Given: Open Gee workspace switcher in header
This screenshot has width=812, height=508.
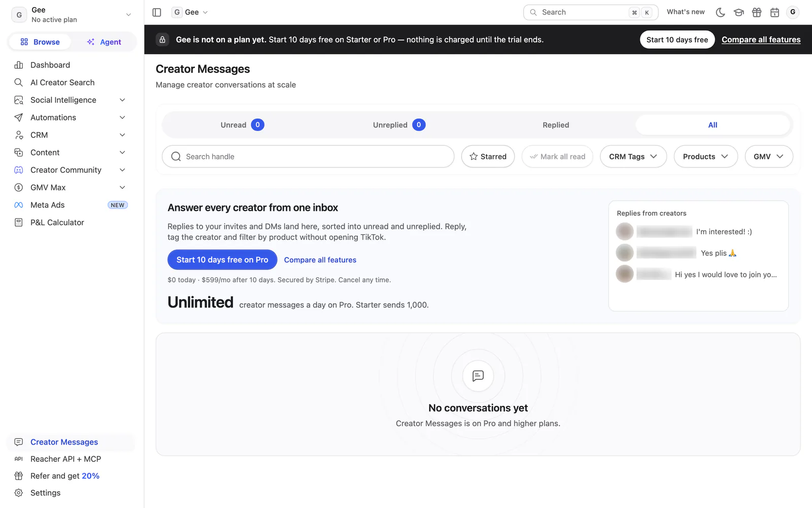Looking at the screenshot, I should click(190, 12).
